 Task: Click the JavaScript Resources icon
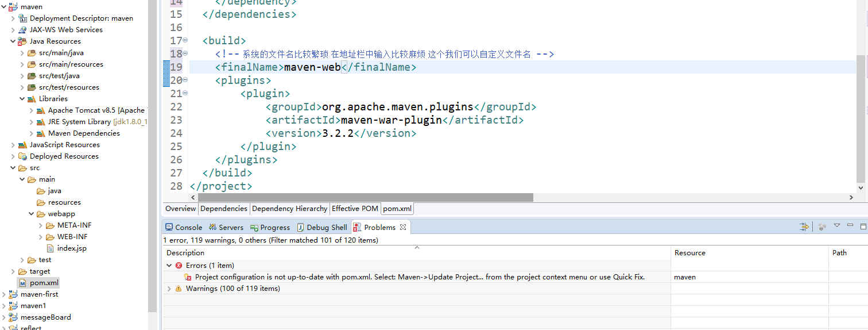click(x=22, y=145)
